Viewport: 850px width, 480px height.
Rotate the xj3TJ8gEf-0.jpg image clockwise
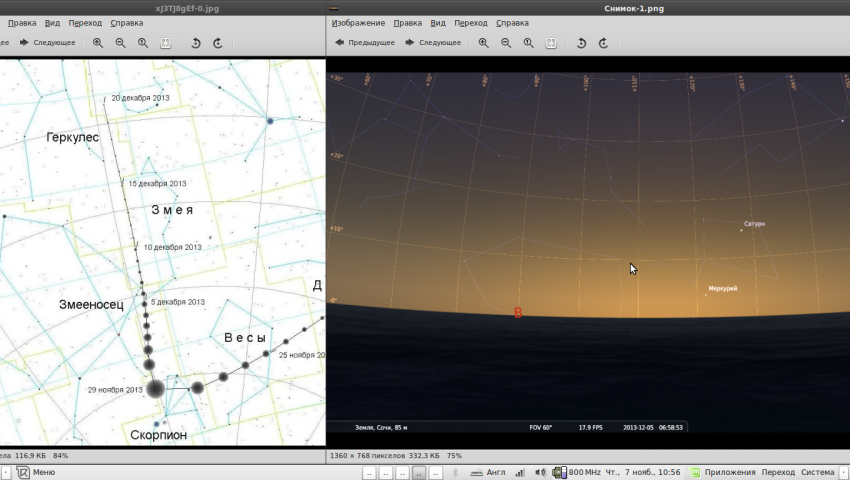(217, 43)
